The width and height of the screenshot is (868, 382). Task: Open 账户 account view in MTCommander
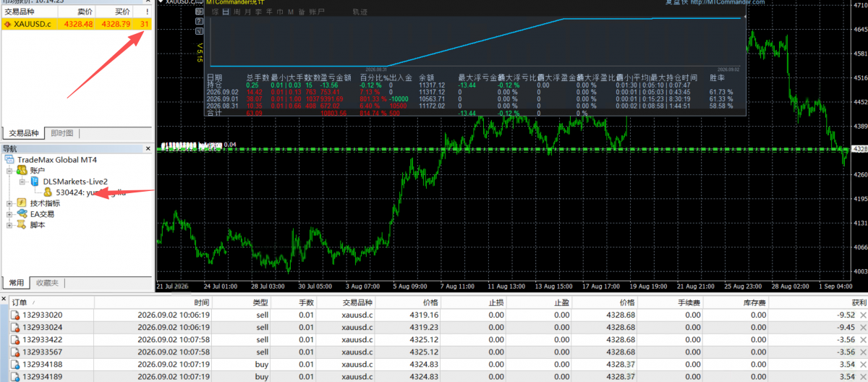coord(316,13)
